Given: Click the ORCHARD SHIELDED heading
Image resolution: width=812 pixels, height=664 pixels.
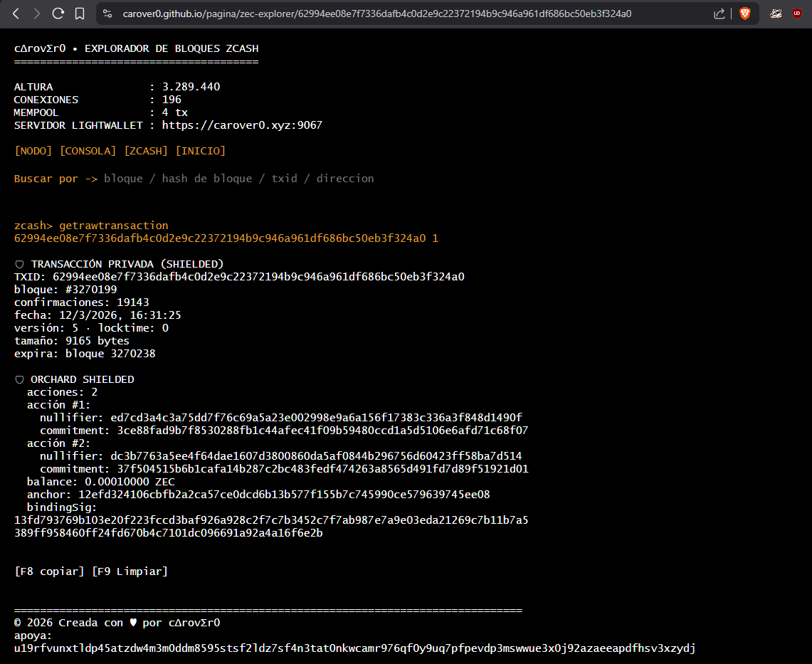Looking at the screenshot, I should coord(83,379).
